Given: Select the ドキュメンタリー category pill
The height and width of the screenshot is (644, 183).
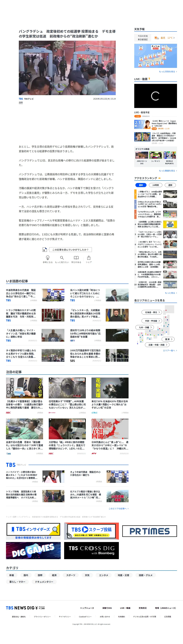Looking at the screenshot, I should [44, 582].
